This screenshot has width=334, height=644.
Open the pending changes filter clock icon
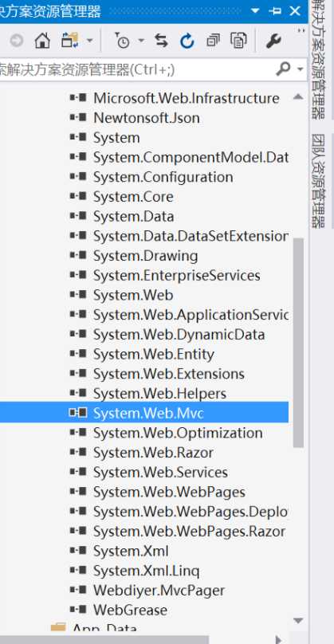[x=122, y=41]
